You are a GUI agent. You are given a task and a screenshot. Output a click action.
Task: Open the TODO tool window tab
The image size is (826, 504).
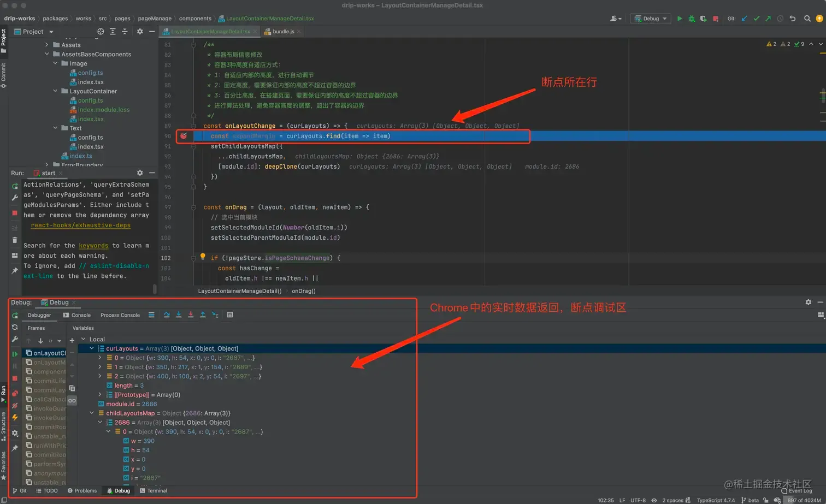tap(47, 491)
